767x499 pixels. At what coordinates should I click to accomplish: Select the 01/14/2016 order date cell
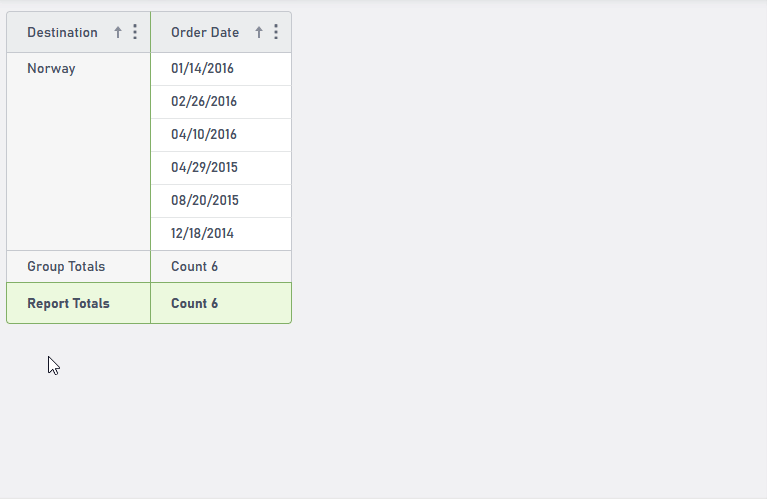[204, 69]
